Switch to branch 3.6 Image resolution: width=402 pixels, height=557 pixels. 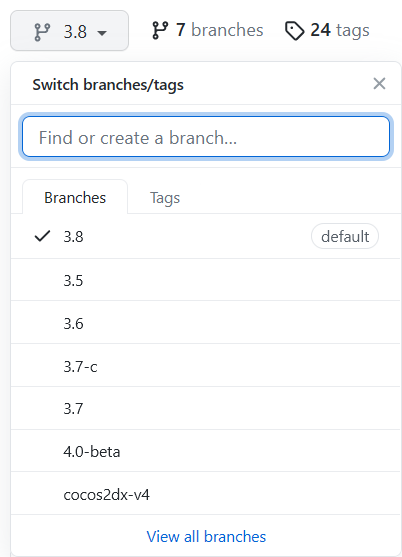[x=205, y=323]
